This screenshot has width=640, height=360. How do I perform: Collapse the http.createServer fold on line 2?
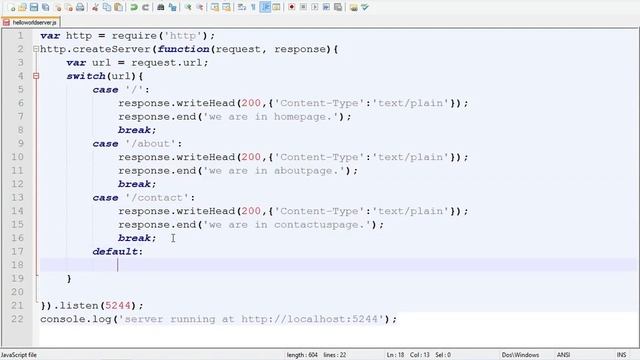(36, 49)
